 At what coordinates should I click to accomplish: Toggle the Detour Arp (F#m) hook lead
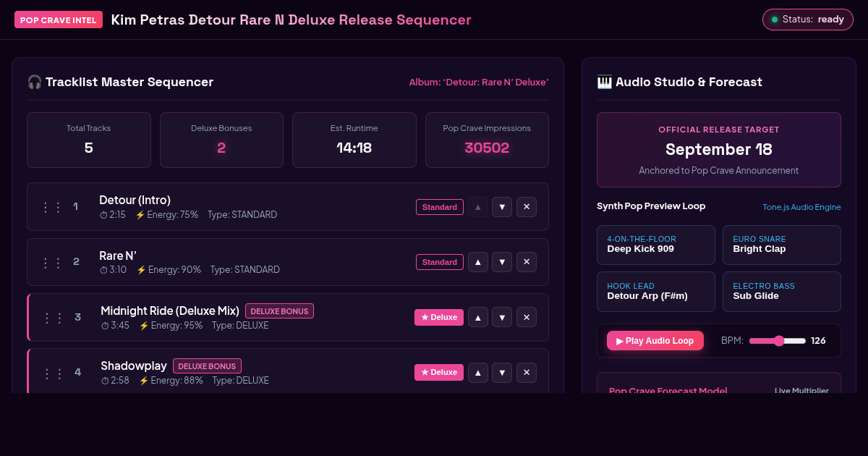point(656,291)
